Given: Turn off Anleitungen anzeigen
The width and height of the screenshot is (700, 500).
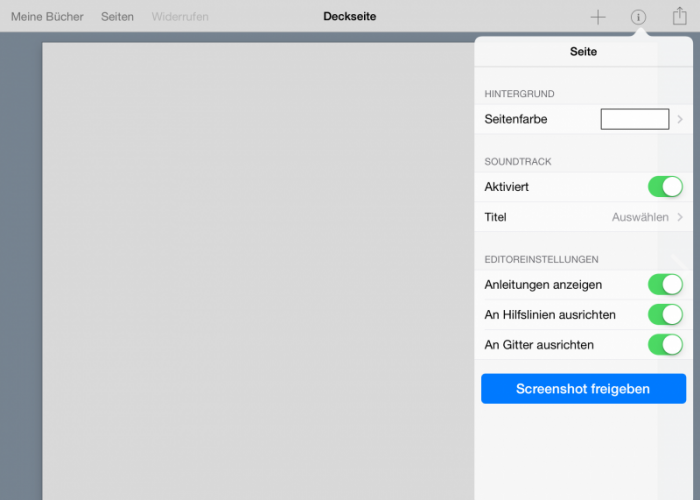Looking at the screenshot, I should [x=665, y=285].
